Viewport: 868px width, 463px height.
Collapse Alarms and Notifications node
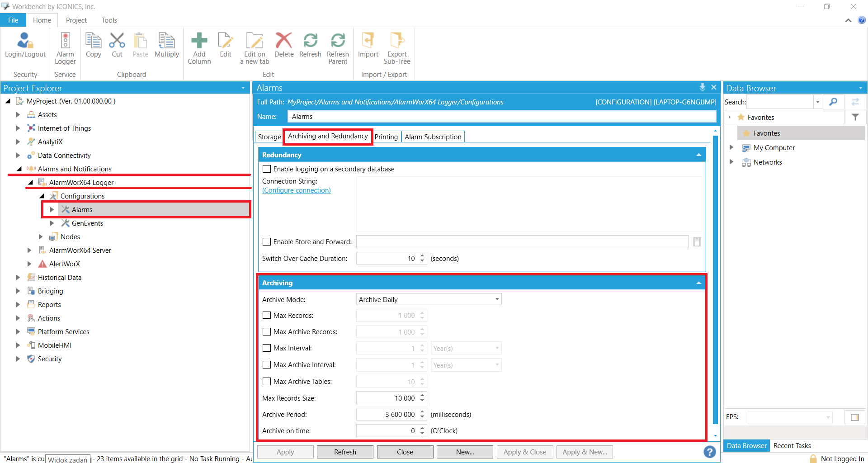point(19,169)
